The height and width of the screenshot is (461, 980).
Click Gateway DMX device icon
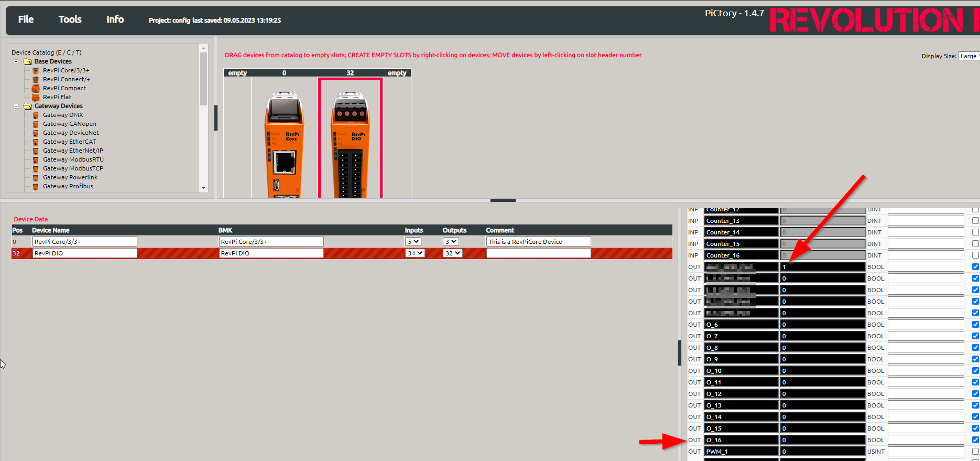coord(36,115)
